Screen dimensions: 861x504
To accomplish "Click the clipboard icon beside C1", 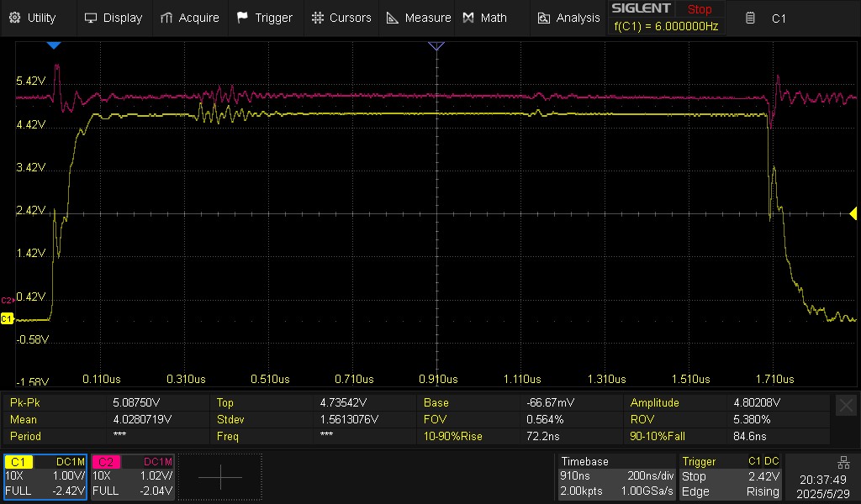I will coord(750,18).
